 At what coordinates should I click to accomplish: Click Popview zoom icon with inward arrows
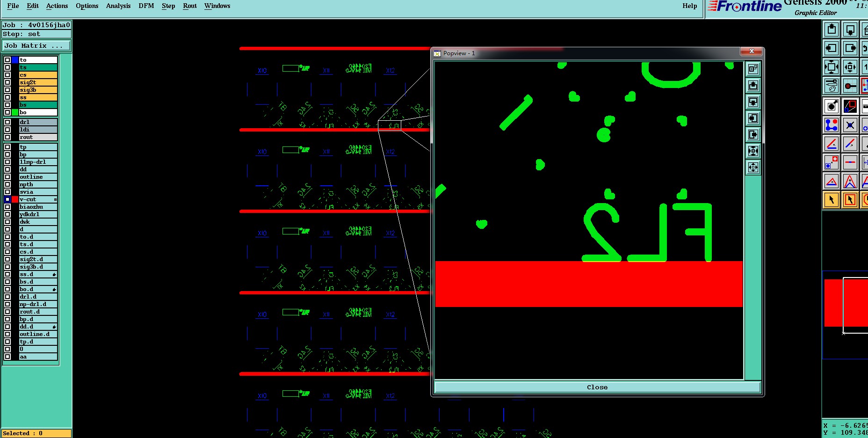(753, 151)
